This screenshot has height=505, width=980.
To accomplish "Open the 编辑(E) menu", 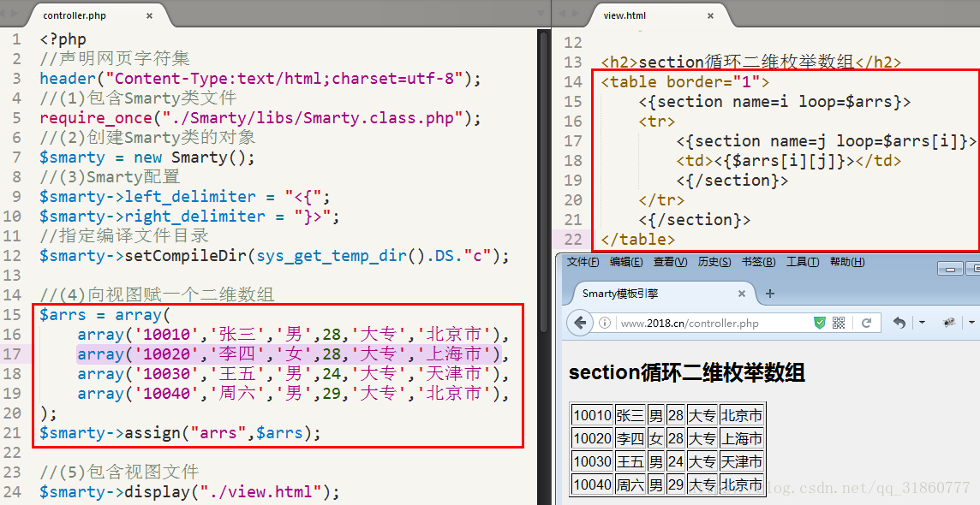I will tap(626, 262).
